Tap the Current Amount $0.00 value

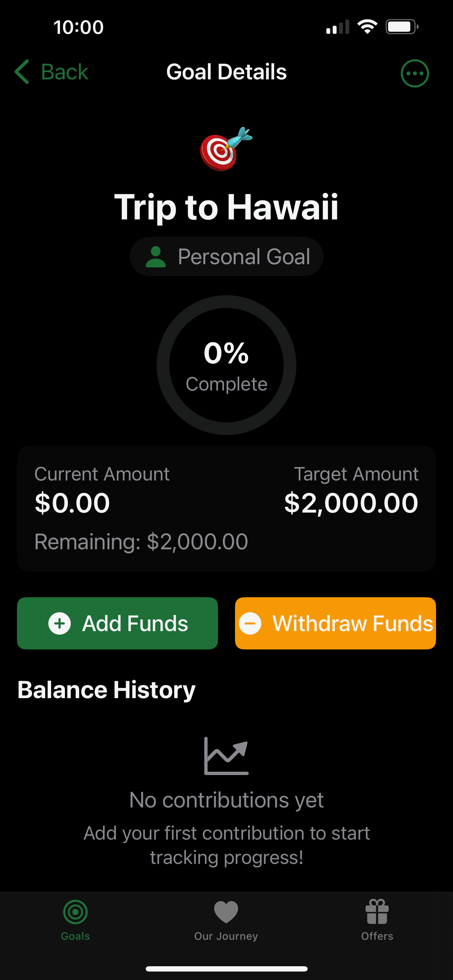72,503
